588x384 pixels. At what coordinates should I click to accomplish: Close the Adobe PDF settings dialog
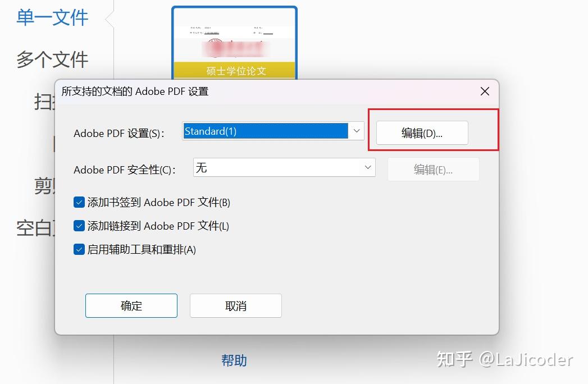[x=484, y=91]
